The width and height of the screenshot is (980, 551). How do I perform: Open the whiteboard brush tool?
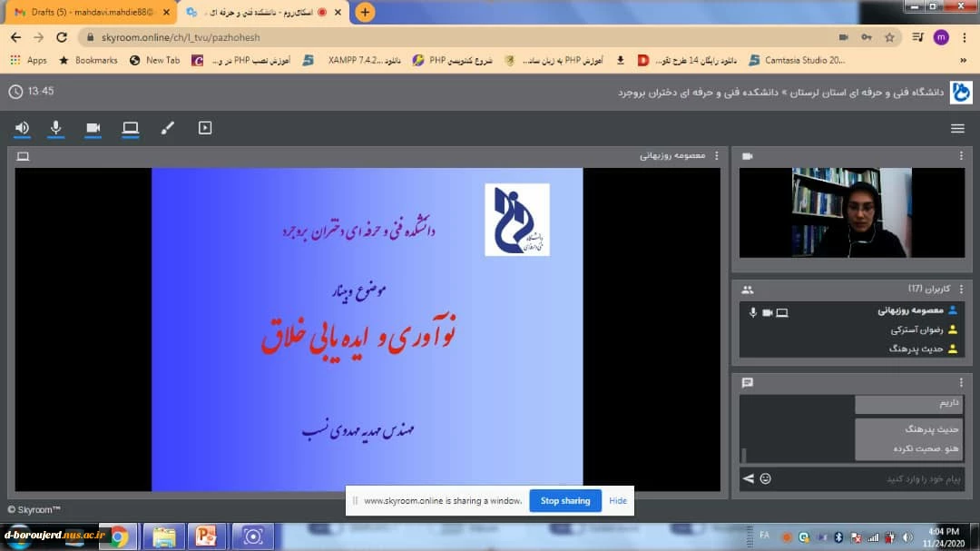pyautogui.click(x=168, y=128)
